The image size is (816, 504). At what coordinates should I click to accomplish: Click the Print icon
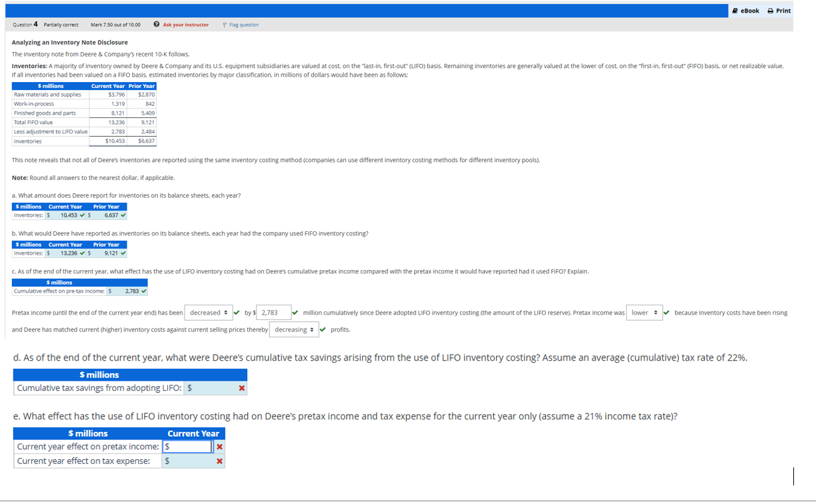pyautogui.click(x=771, y=10)
